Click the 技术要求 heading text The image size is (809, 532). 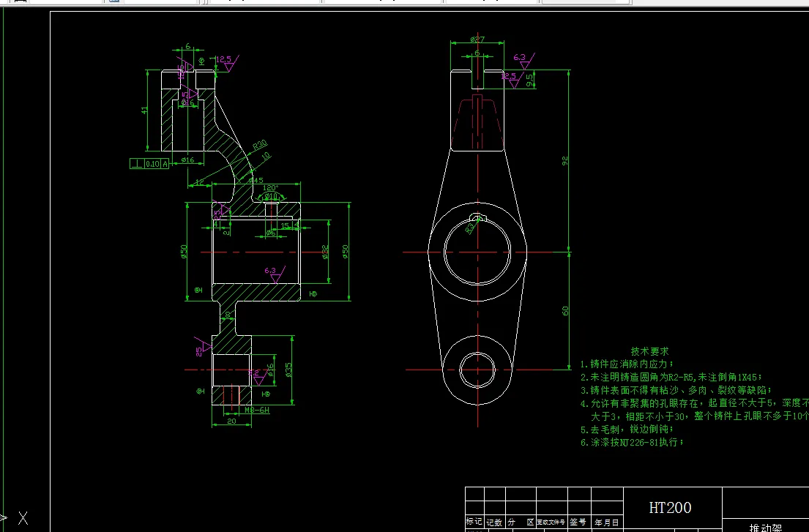pos(649,351)
